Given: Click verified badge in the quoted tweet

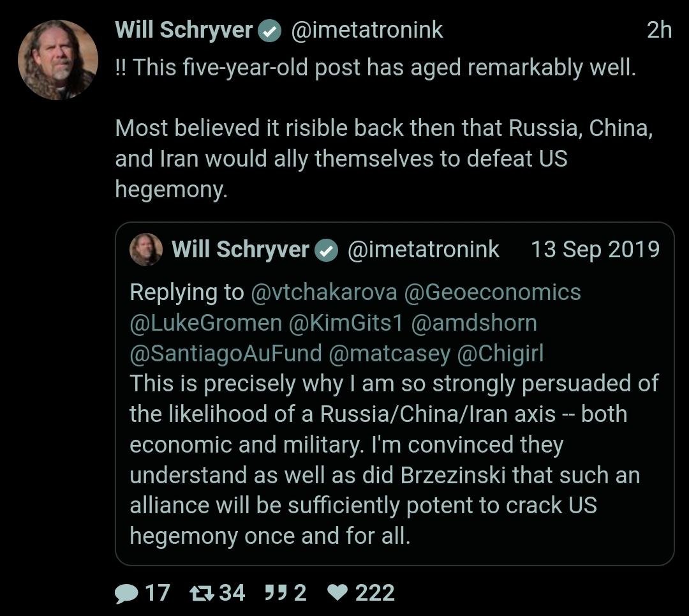Looking at the screenshot, I should 327,250.
